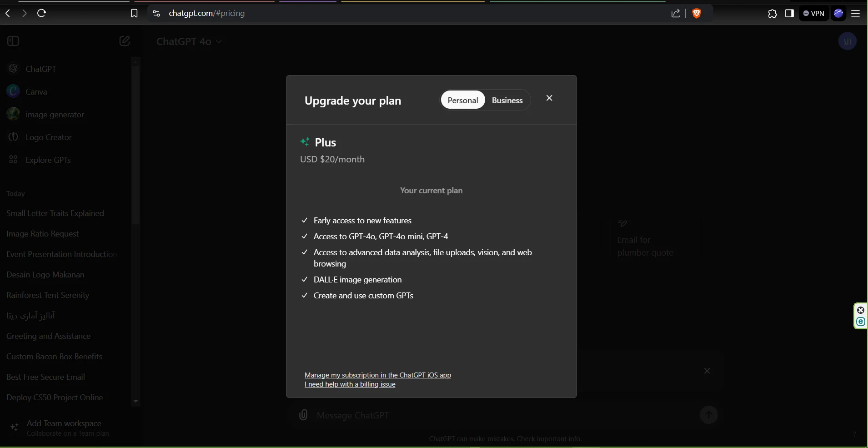Collapse the ChatGPT sidebar with its toggle icon
Image resolution: width=868 pixels, height=448 pixels.
[x=13, y=41]
